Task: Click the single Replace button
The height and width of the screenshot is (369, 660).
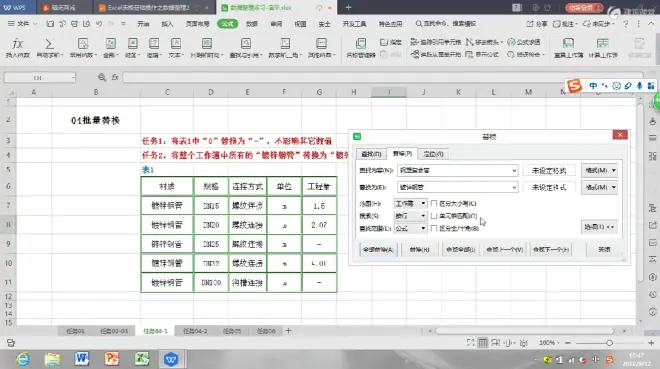Action: click(419, 250)
